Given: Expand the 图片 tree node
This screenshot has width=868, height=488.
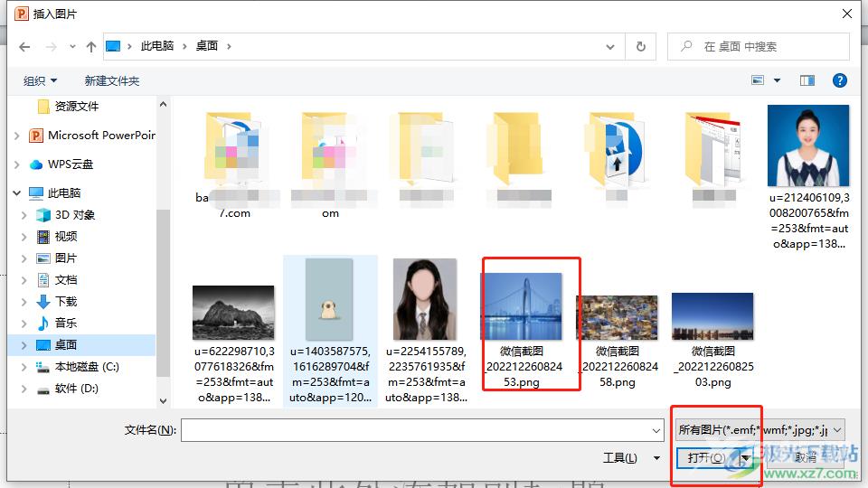Looking at the screenshot, I should coord(24,258).
